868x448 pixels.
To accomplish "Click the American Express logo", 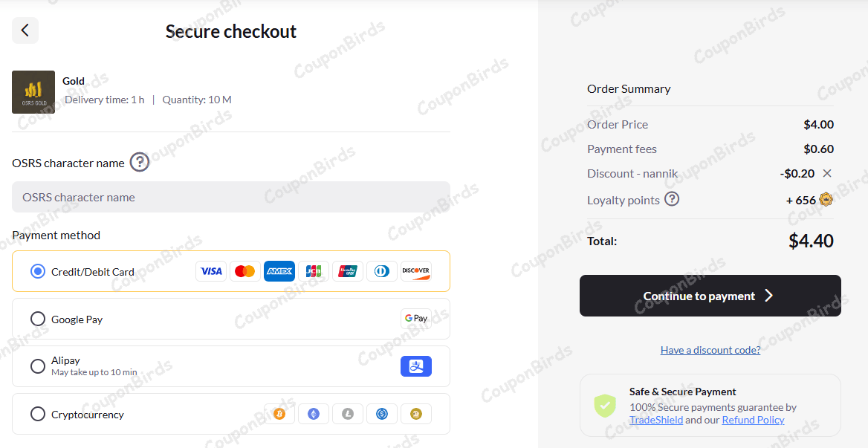I will [x=279, y=271].
